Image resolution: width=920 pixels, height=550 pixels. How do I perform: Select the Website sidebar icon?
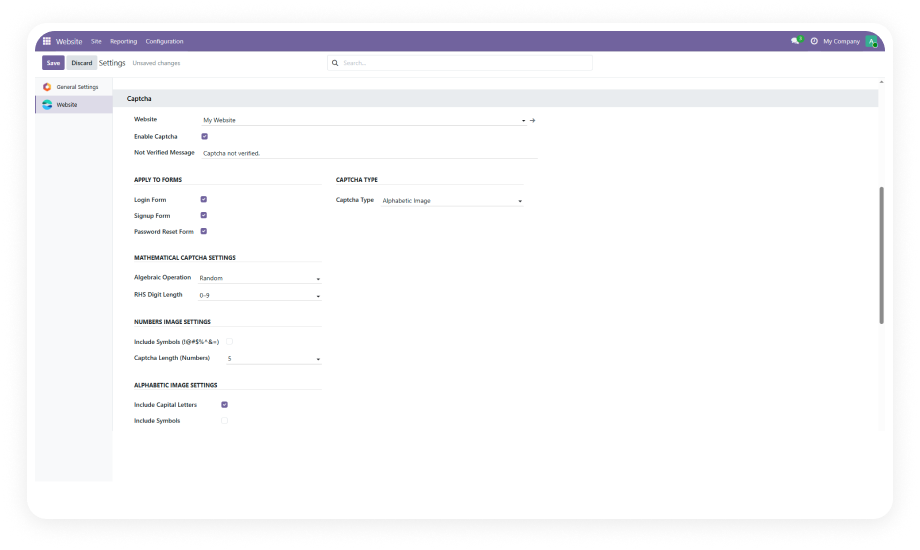click(47, 104)
